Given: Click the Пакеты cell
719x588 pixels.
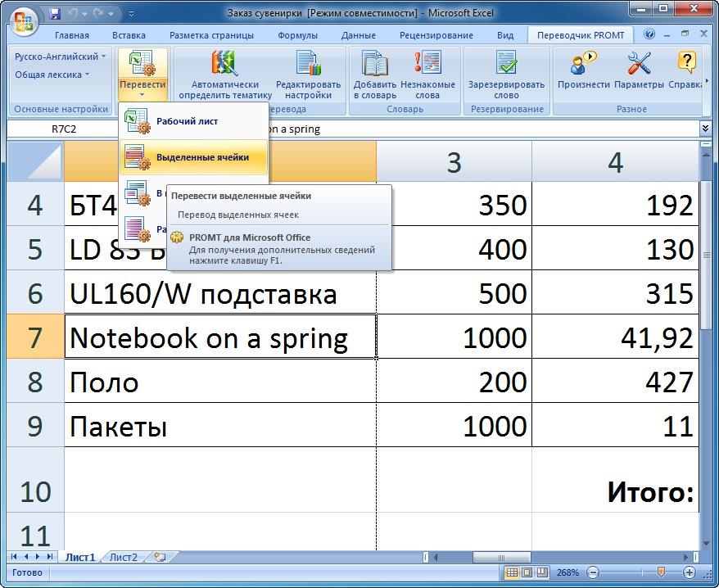Looking at the screenshot, I should pyautogui.click(x=220, y=425).
